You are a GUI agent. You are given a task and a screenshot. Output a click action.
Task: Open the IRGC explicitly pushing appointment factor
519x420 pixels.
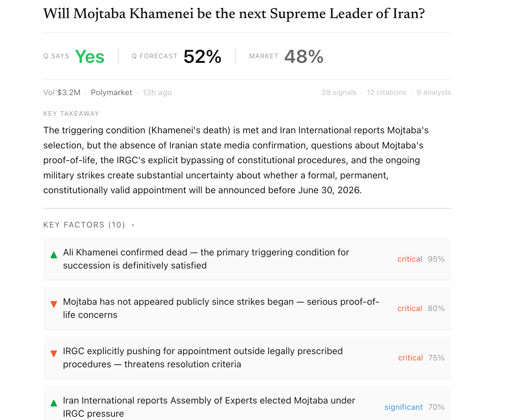247,357
